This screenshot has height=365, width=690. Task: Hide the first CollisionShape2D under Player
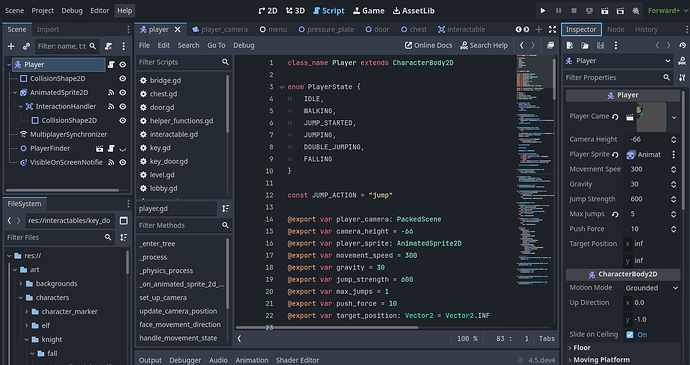pos(123,78)
